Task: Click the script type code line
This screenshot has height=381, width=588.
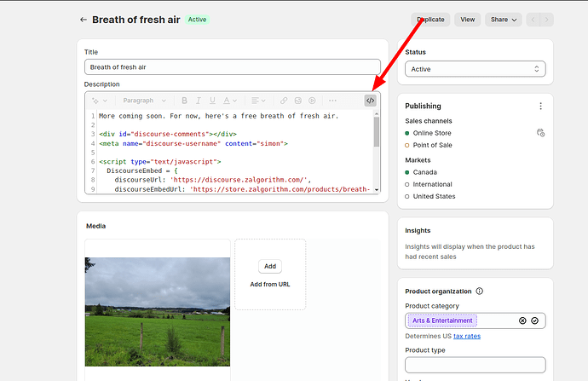Action: tap(159, 162)
